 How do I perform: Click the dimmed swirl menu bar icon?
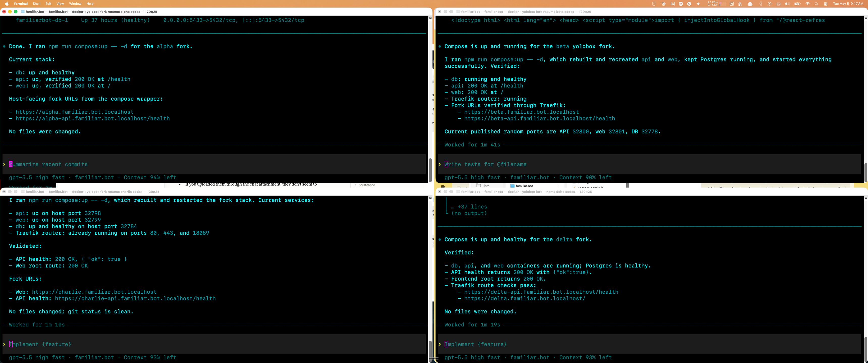pyautogui.click(x=761, y=4)
